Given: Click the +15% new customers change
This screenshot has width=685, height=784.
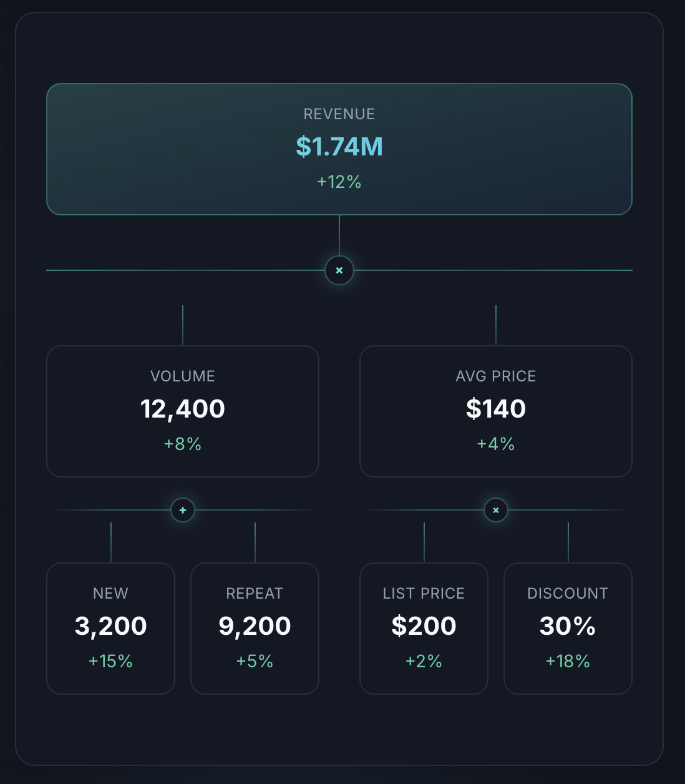Looking at the screenshot, I should pos(111,661).
